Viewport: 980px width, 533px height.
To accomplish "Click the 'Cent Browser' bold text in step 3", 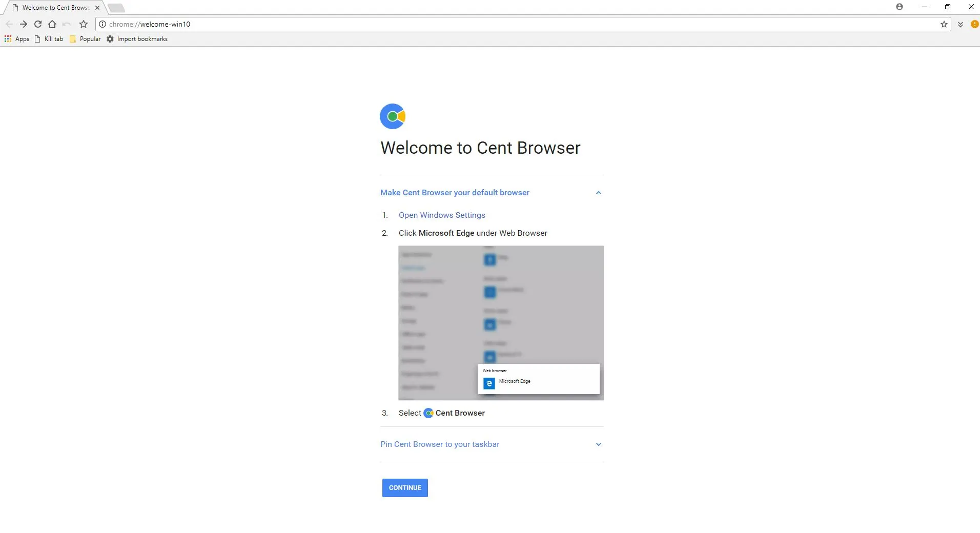I will tap(460, 413).
